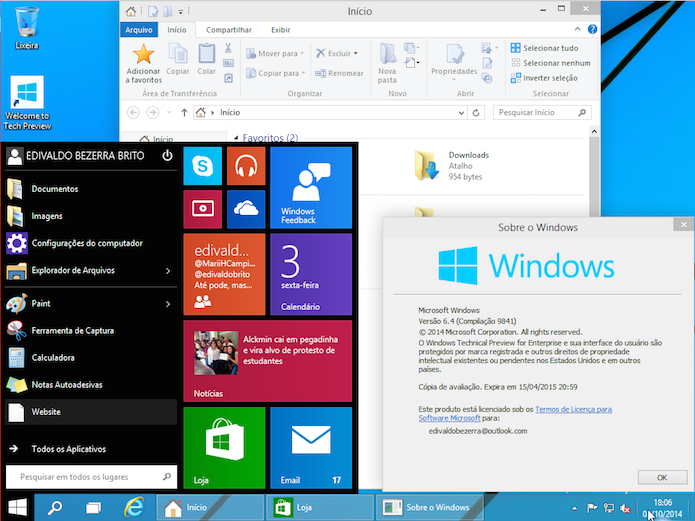Show hidden tray icons arrow

tap(574, 509)
